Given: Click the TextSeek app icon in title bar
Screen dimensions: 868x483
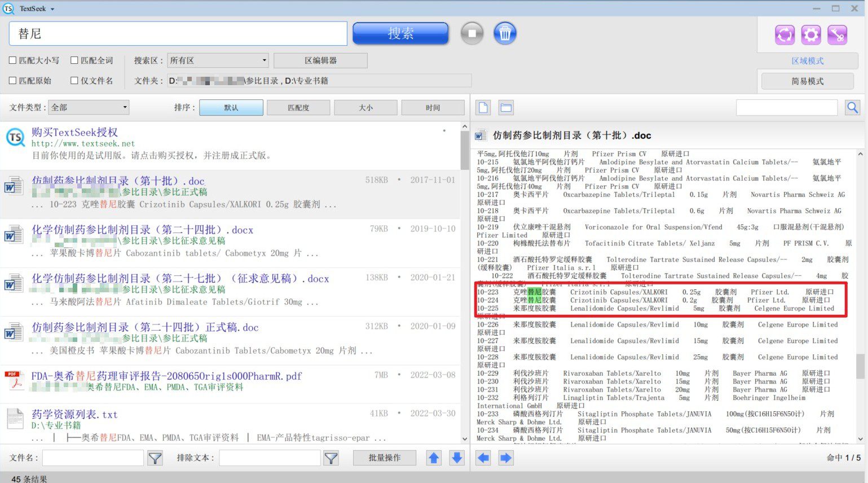Looking at the screenshot, I should tap(8, 8).
